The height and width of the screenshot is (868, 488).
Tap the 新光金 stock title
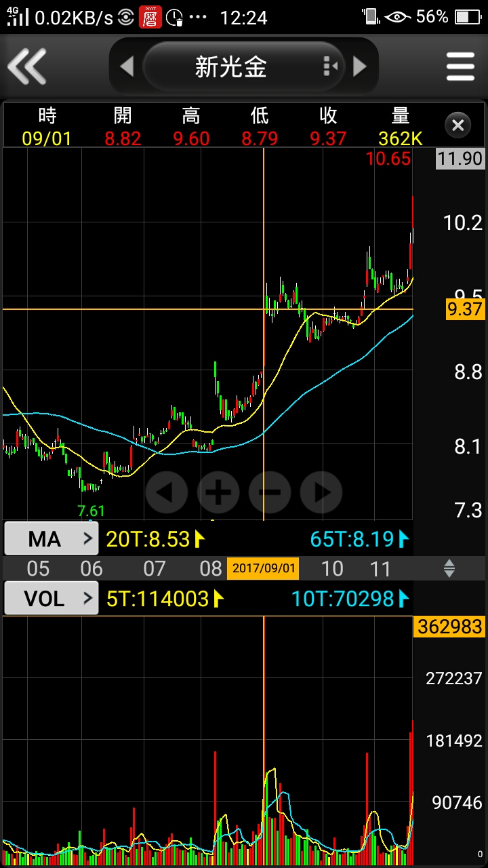coord(230,66)
